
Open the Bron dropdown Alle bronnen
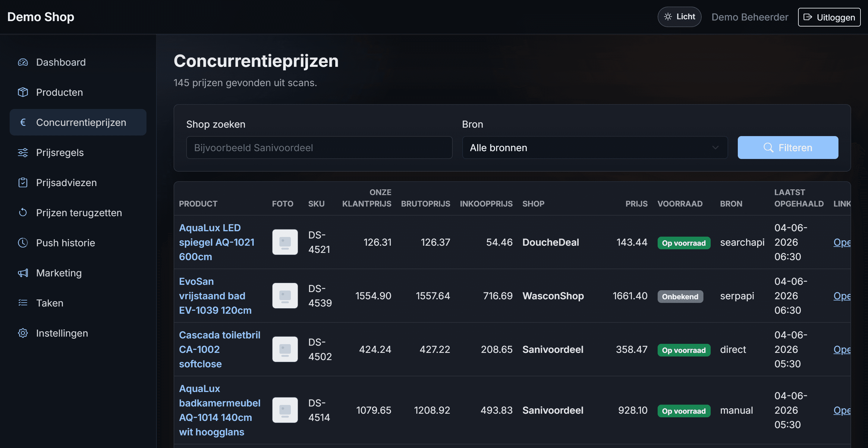coord(595,148)
